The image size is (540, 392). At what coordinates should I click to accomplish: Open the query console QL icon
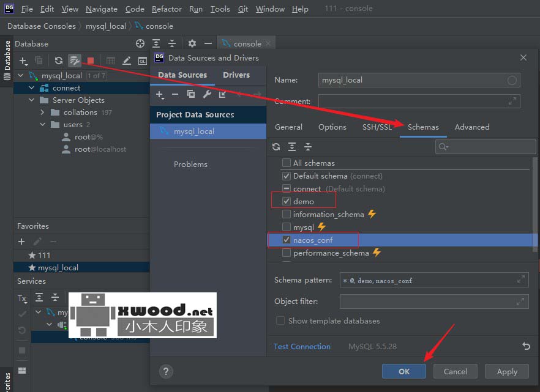coord(143,61)
